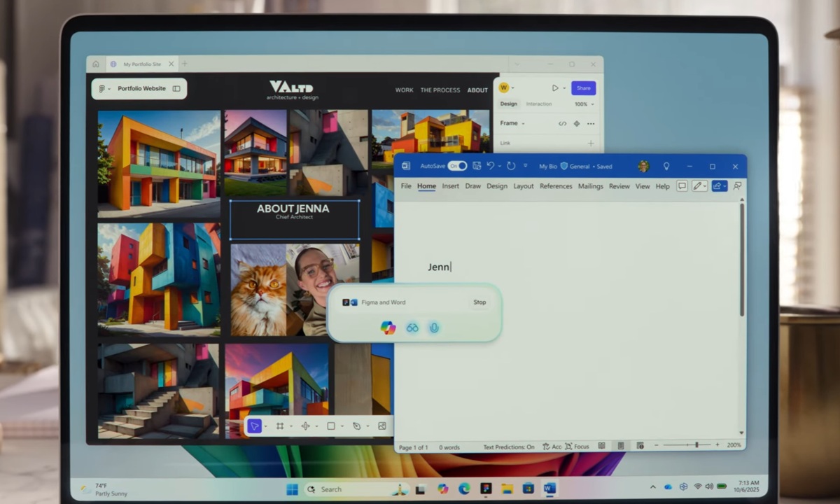840x504 pixels.
Task: Click the Share button in Figma
Action: tap(584, 87)
